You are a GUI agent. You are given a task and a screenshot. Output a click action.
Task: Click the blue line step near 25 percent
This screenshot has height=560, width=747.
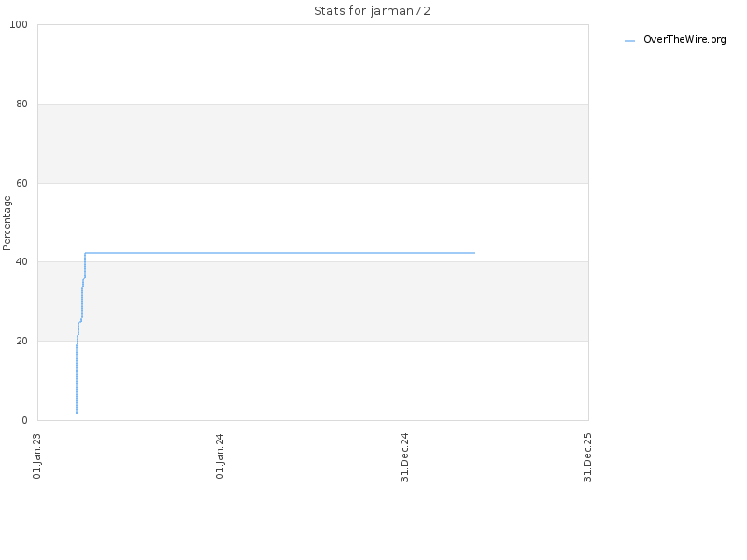(79, 322)
